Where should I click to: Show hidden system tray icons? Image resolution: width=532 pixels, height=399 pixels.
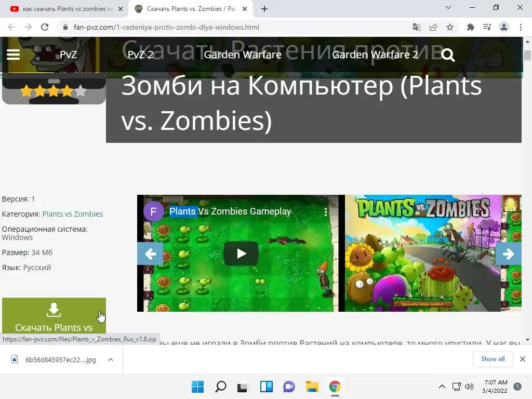[x=442, y=387]
